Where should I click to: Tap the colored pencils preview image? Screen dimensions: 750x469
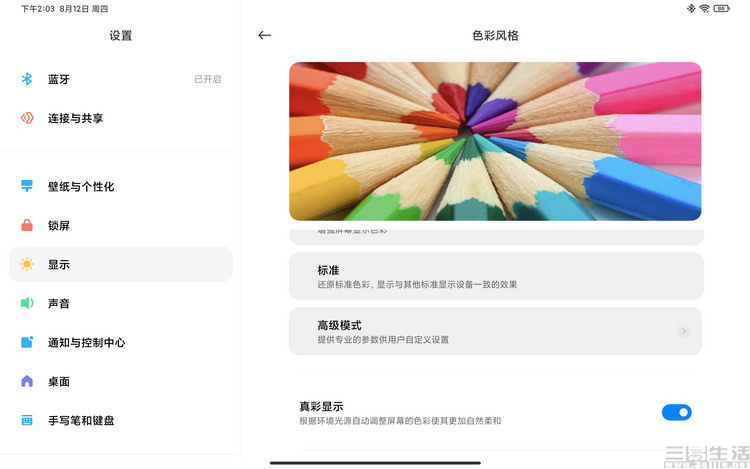(x=495, y=141)
